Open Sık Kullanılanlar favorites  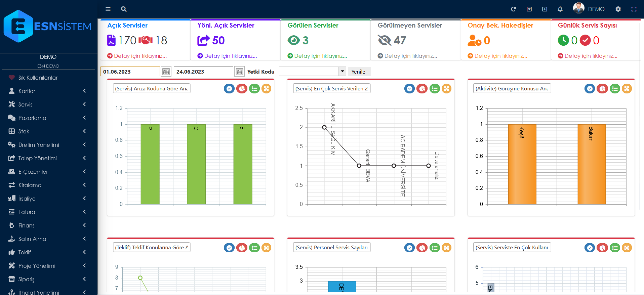coord(48,78)
